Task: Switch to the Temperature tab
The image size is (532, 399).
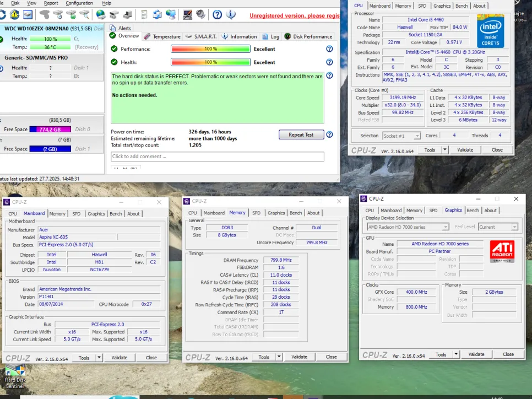Action: point(162,36)
